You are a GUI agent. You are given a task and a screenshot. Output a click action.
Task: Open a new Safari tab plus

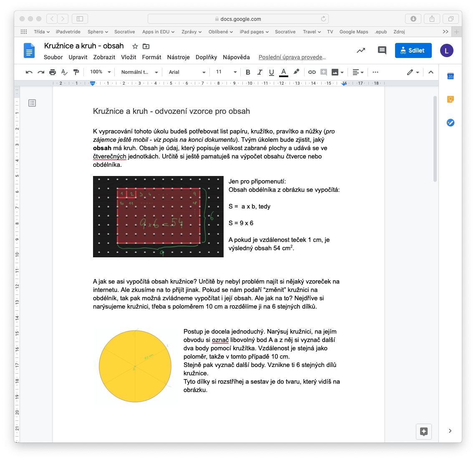click(456, 32)
